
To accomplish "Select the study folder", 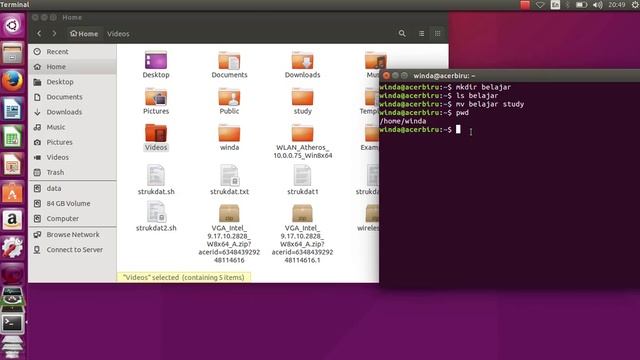I will click(302, 97).
